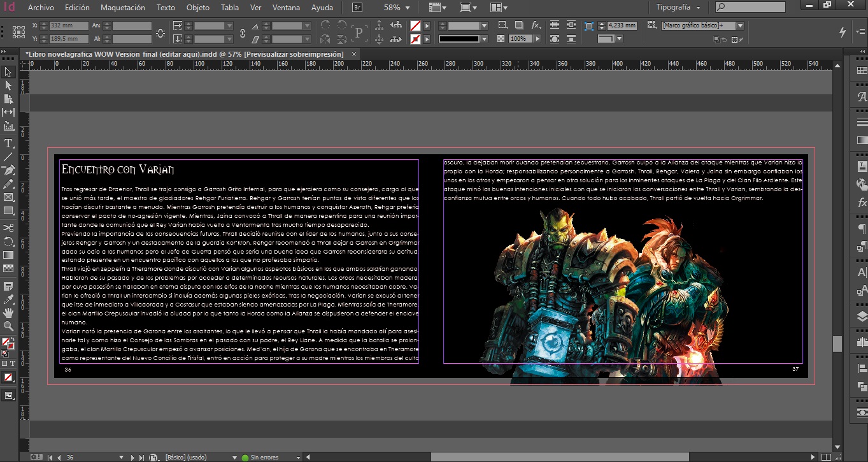This screenshot has height=462, width=868.
Task: Select the Line tool
Action: click(8, 156)
